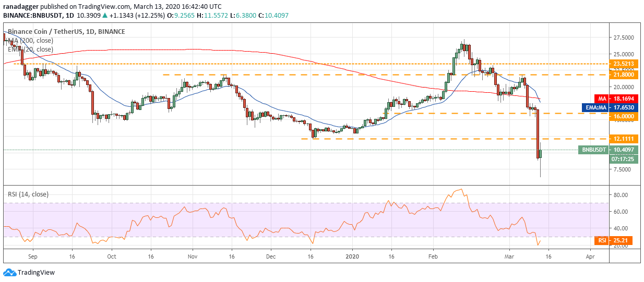This screenshot has height=282, width=644.
Task: Click the 25.0000 price axis label
Action: click(x=624, y=54)
